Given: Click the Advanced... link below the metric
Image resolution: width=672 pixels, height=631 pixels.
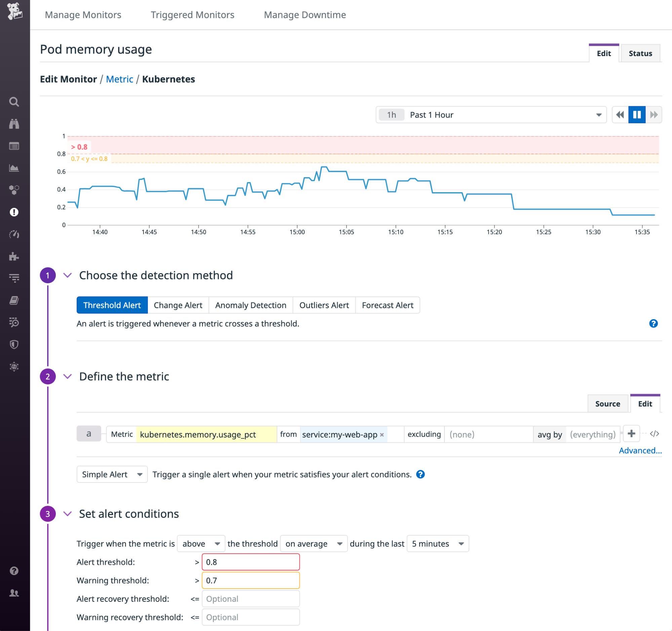Looking at the screenshot, I should click(x=640, y=450).
